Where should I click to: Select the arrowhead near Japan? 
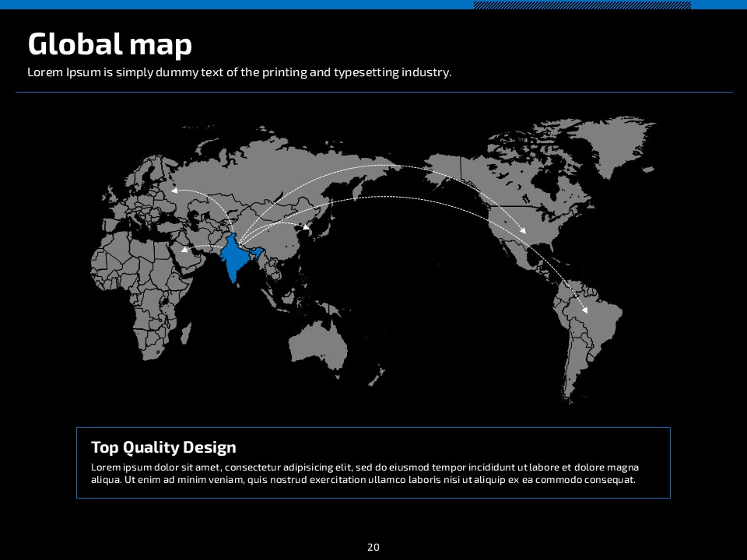click(x=306, y=228)
